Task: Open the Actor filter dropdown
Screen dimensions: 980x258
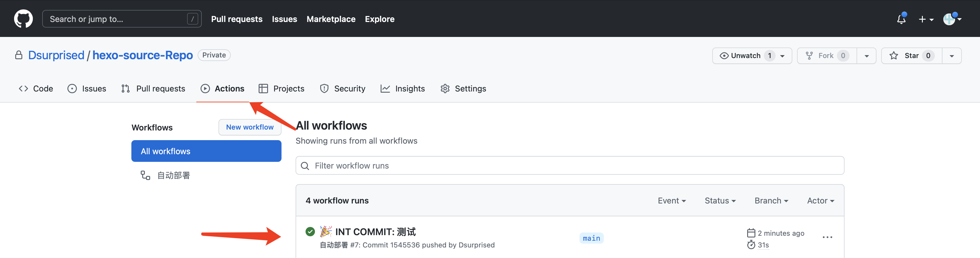Action: click(820, 201)
